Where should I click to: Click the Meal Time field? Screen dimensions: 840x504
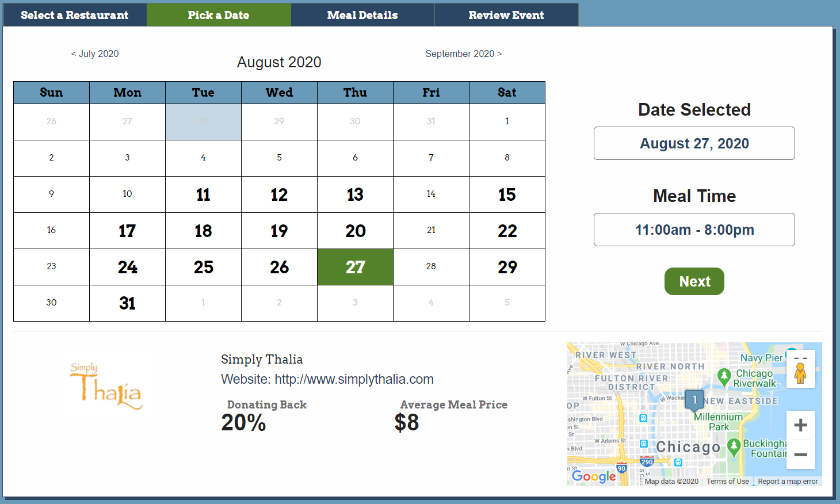click(x=694, y=230)
